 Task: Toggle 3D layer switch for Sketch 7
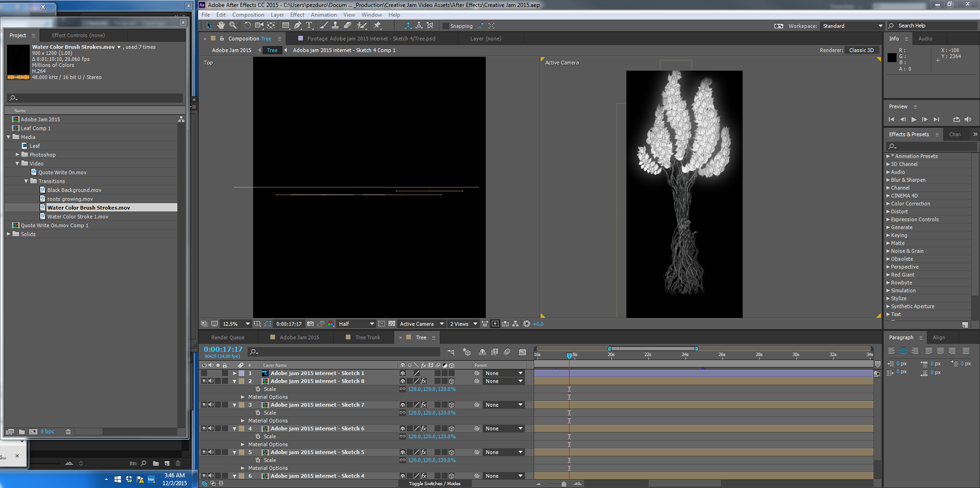point(451,405)
